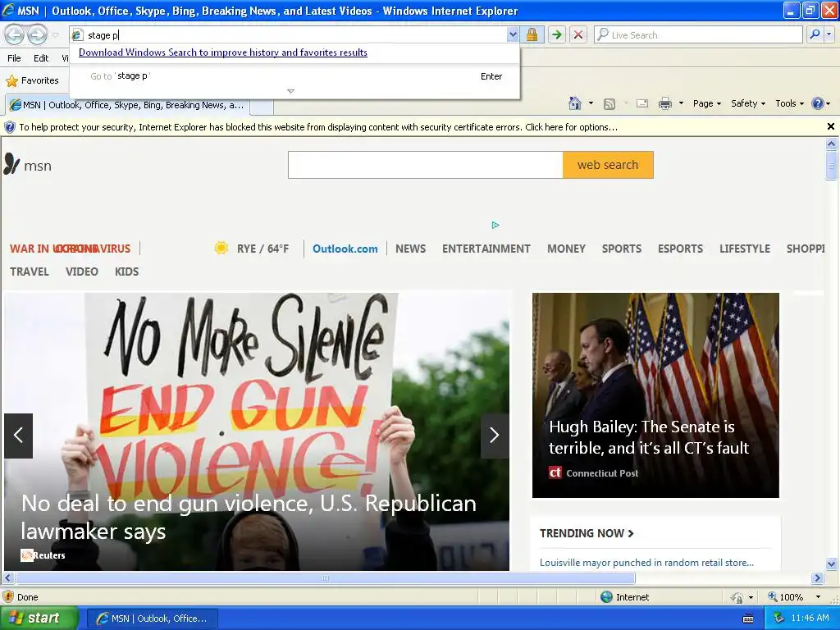Open the File menu

tap(15, 58)
